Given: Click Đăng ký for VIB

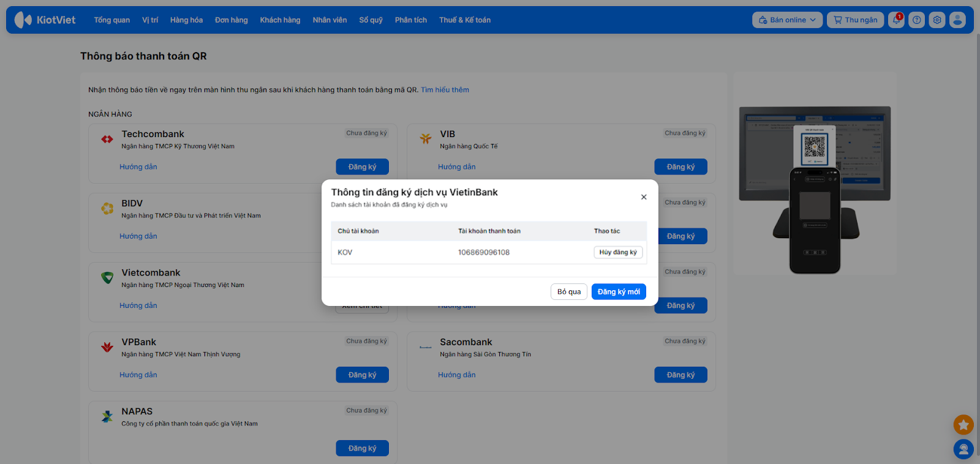Looking at the screenshot, I should pos(680,167).
